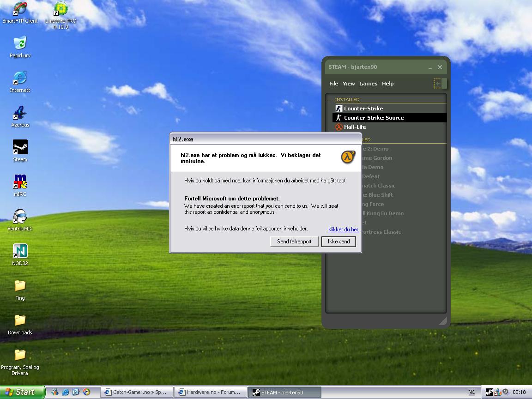This screenshot has width=532, height=399.
Task: Switch to Catch-Gamer.no taskbar window
Action: coord(137,392)
